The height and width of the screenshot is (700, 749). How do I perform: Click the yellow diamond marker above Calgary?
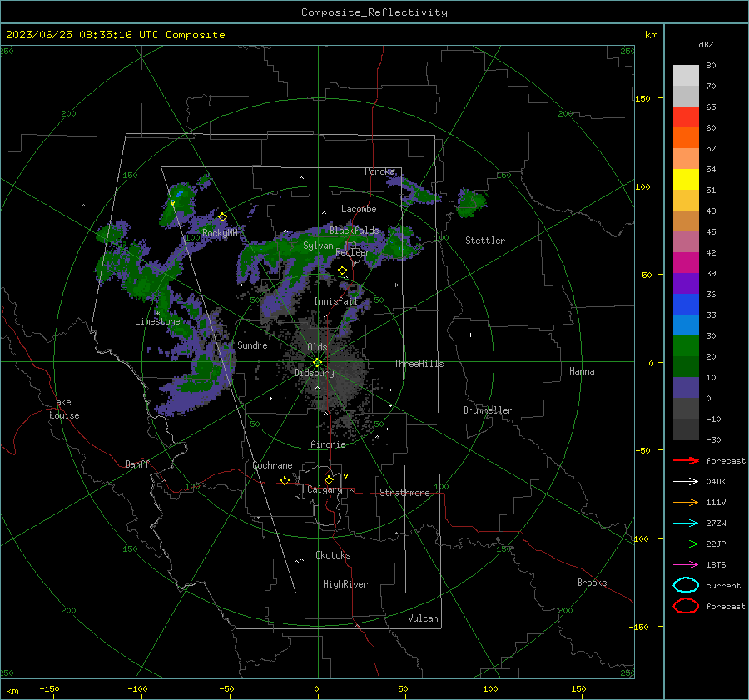[x=329, y=479]
